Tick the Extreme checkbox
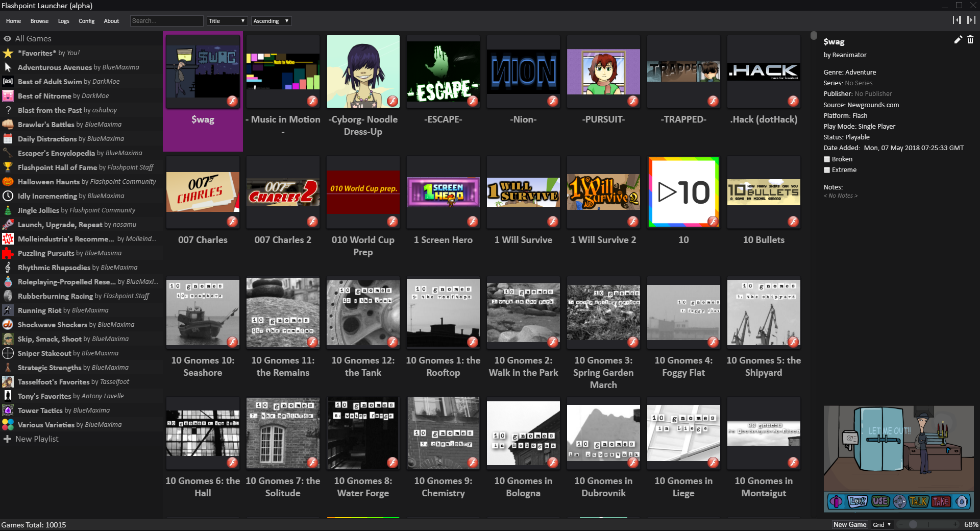980x531 pixels. [827, 170]
